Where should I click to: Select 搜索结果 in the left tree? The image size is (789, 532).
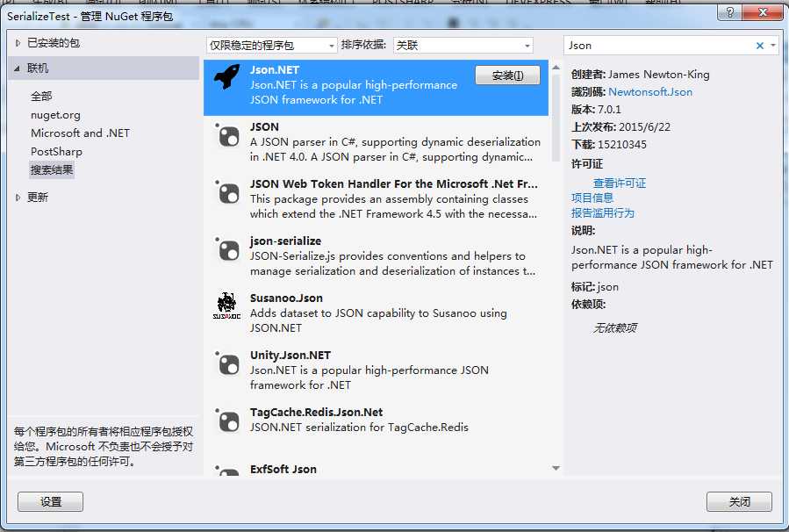pos(52,169)
